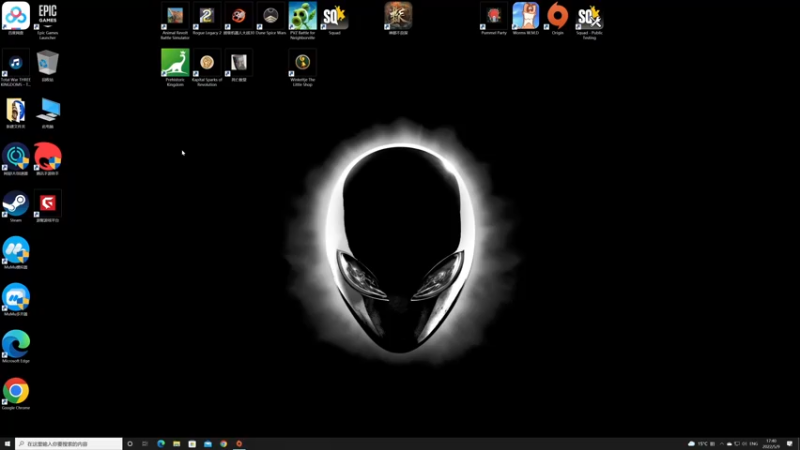Open Google Chrome desktop shortcut
This screenshot has height=450, width=800.
click(x=16, y=393)
